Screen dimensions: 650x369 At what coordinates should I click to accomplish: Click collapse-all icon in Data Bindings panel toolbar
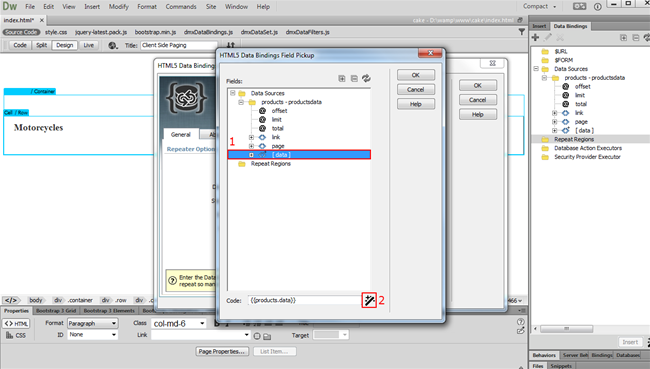point(635,38)
